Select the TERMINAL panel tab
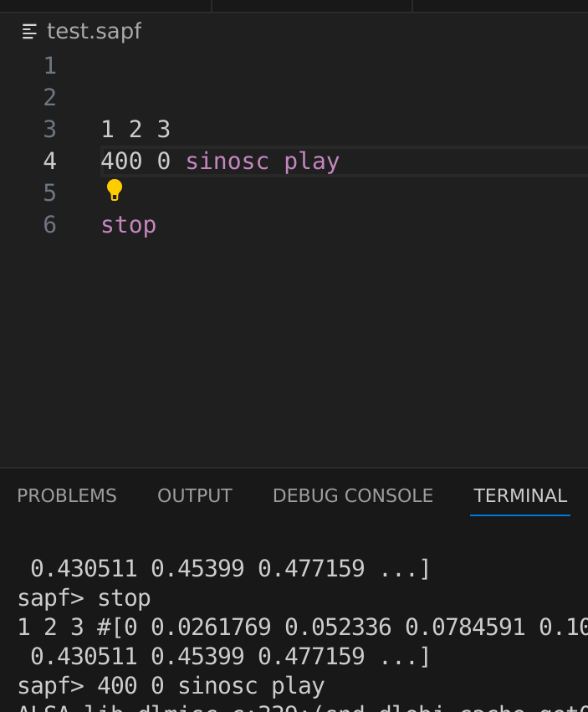Image resolution: width=588 pixels, height=712 pixels. click(x=520, y=495)
